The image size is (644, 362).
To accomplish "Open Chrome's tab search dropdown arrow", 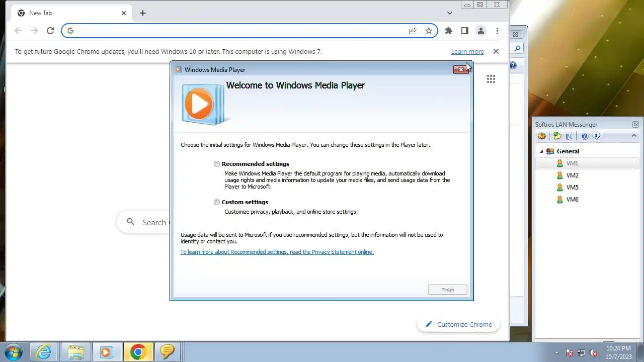I will (x=450, y=13).
